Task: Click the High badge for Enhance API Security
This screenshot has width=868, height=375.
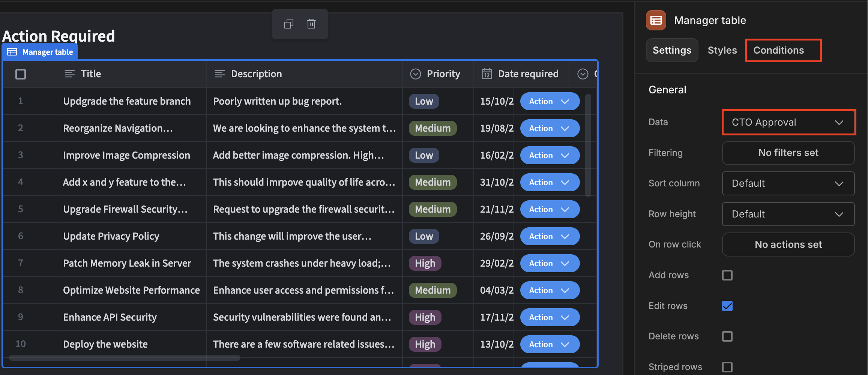Action: coord(425,317)
